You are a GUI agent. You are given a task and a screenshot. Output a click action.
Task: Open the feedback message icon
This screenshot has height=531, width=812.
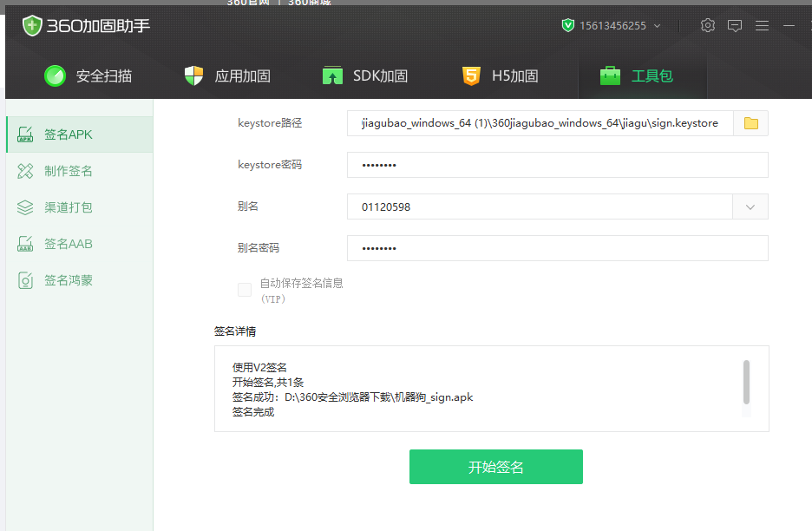pos(734,25)
